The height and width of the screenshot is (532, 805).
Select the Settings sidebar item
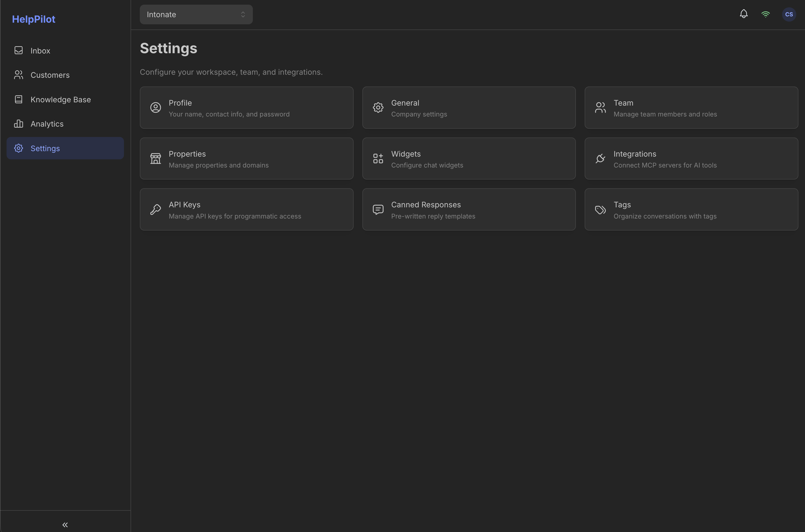(x=65, y=148)
